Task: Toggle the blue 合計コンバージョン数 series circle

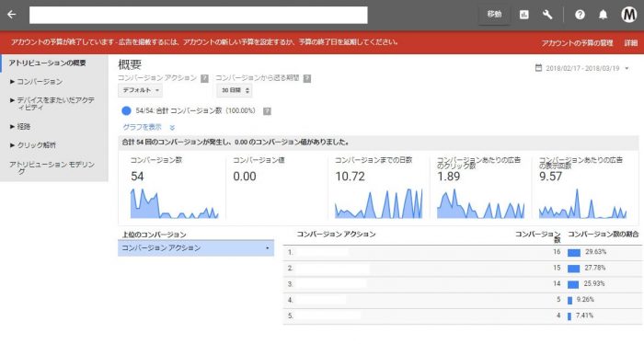Action: coord(127,111)
